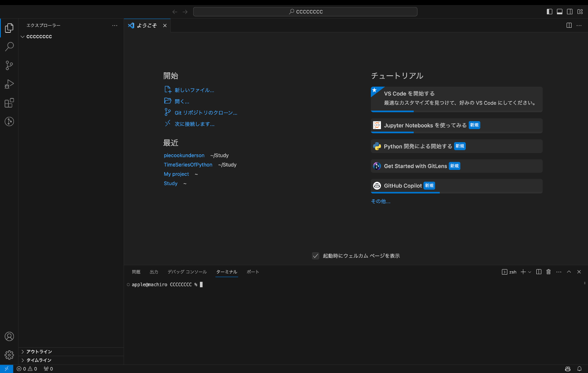This screenshot has width=588, height=373.
Task: Click 開く... link
Action: [182, 101]
